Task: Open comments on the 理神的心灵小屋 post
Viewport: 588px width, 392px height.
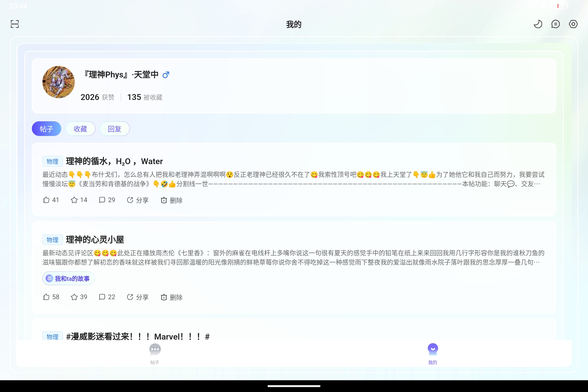Action: pyautogui.click(x=107, y=297)
